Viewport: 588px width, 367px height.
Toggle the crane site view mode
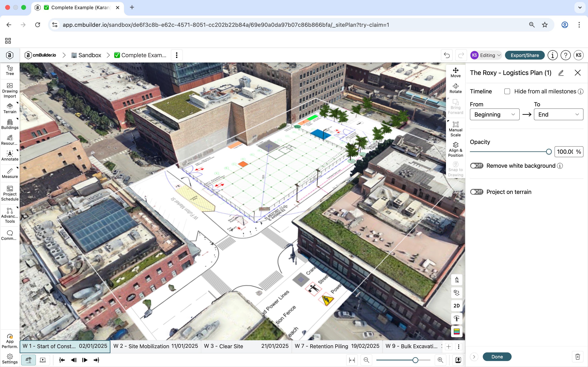[x=28, y=360]
